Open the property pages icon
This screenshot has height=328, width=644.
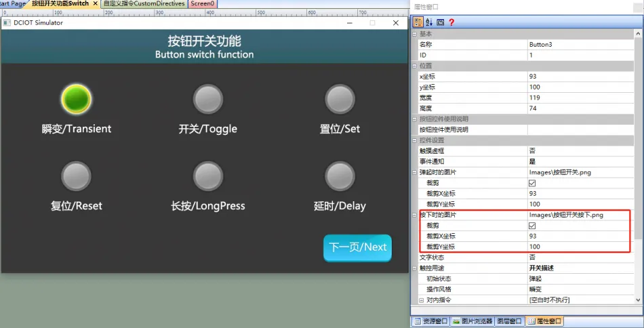440,22
